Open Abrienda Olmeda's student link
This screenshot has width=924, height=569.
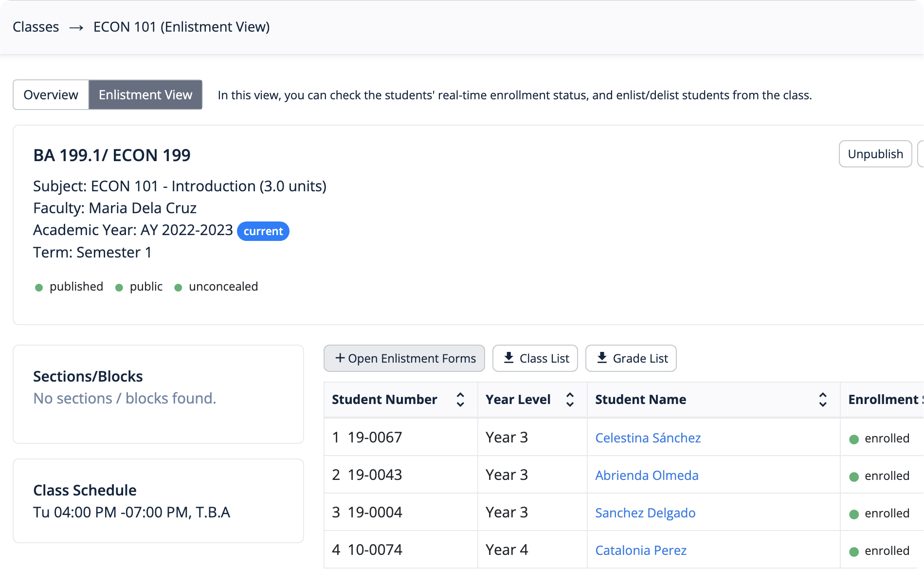click(646, 476)
